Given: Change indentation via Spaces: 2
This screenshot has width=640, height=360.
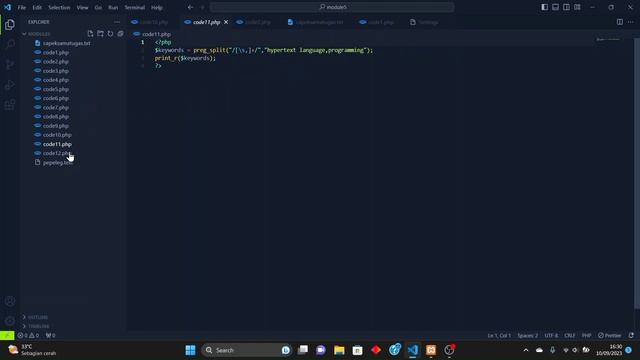Looking at the screenshot, I should click(528, 336).
